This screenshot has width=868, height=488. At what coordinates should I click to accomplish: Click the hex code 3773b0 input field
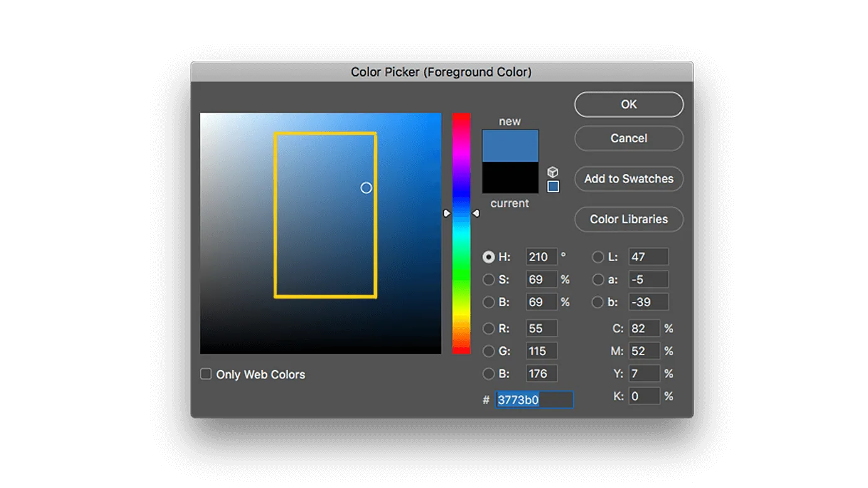click(x=533, y=400)
